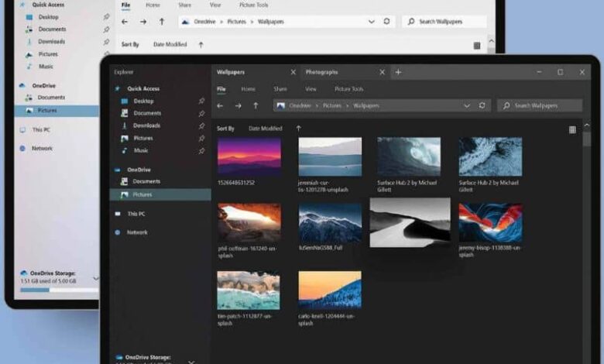Collapse OneDrive Storage in dark window
Viewport: 604px width, 364px height.
191,362
